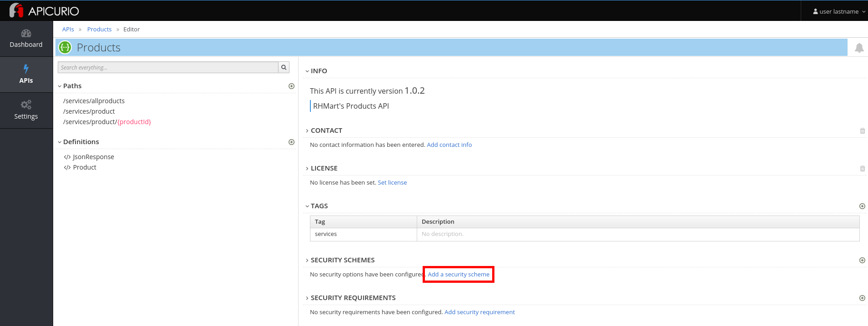Add a tag using plus icon
The image size is (868, 326).
862,206
